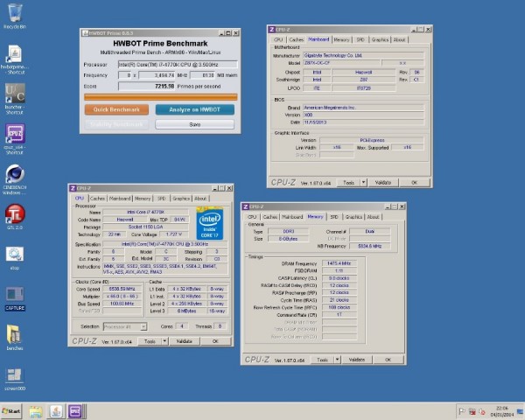Open the screen000 desktop icon

pos(14,380)
